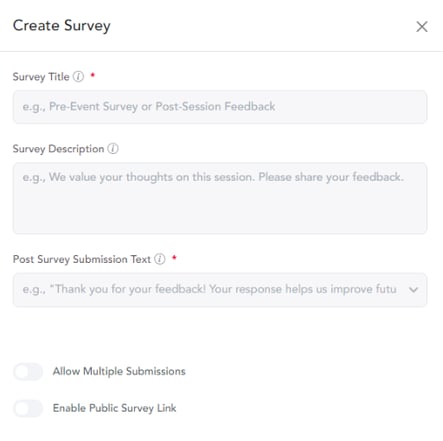Click into the Survey Description text area

coord(220,198)
